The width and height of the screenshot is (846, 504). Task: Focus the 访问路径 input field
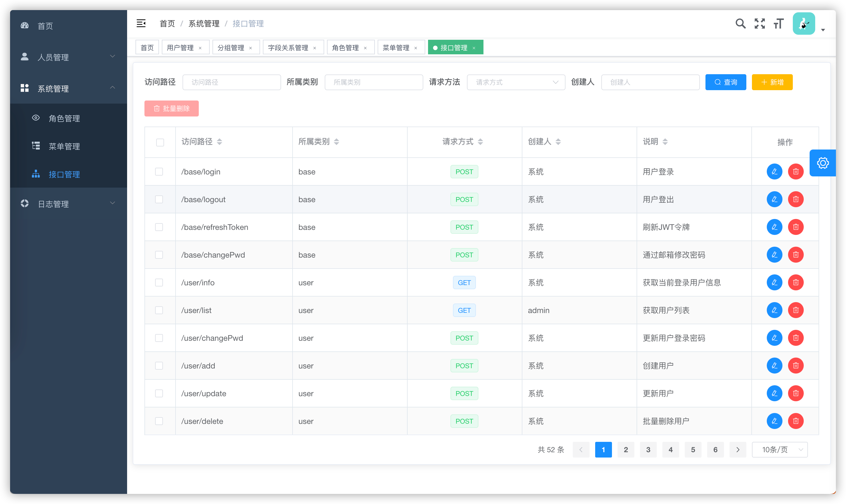[232, 82]
